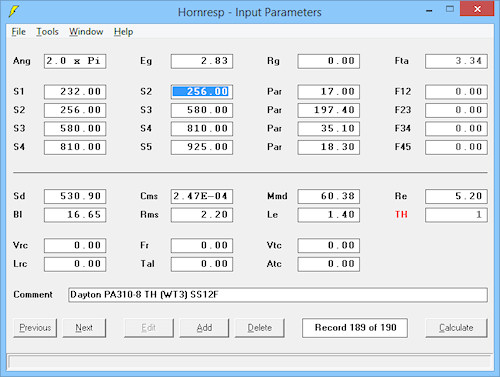This screenshot has width=500, height=377.
Task: Open the Help menu
Action: [x=123, y=32]
